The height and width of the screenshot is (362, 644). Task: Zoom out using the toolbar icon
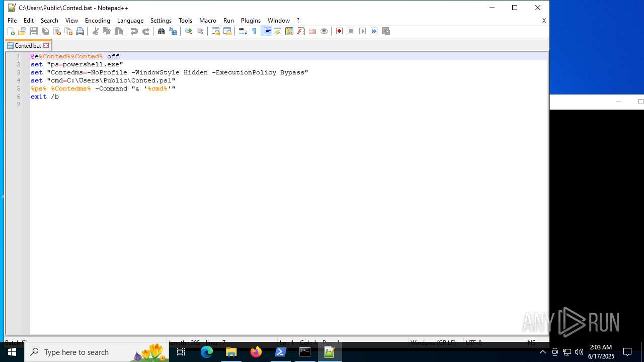point(200,31)
